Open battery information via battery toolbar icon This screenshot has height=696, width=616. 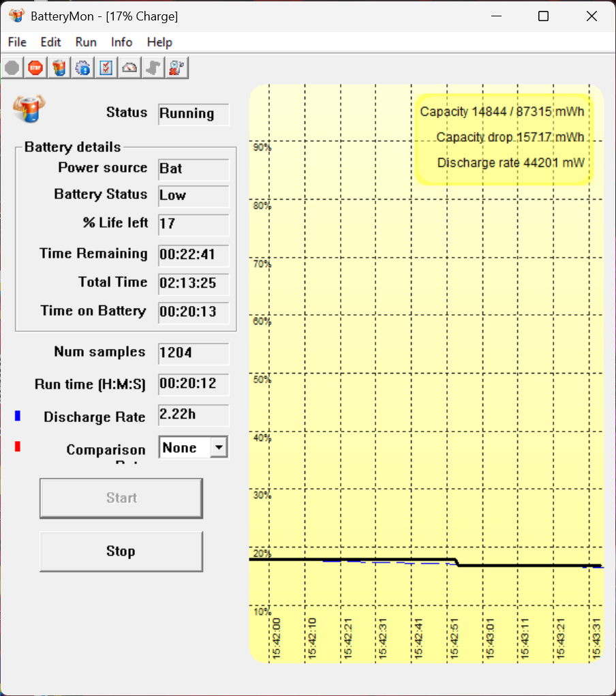click(59, 68)
